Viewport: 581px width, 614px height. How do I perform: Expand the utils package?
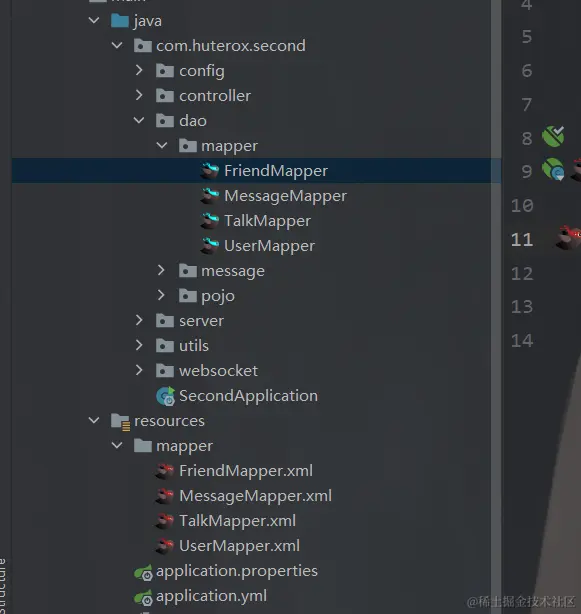click(139, 345)
